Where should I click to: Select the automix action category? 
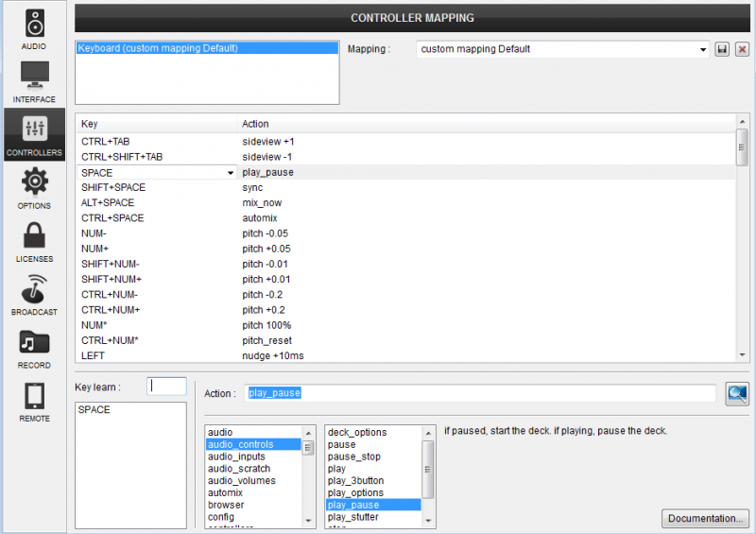coord(226,492)
